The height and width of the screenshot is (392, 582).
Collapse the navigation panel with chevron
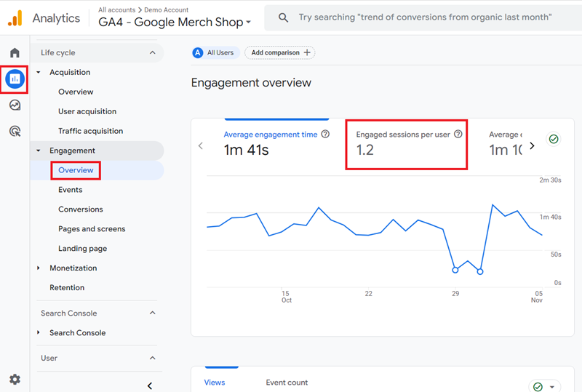(x=150, y=385)
